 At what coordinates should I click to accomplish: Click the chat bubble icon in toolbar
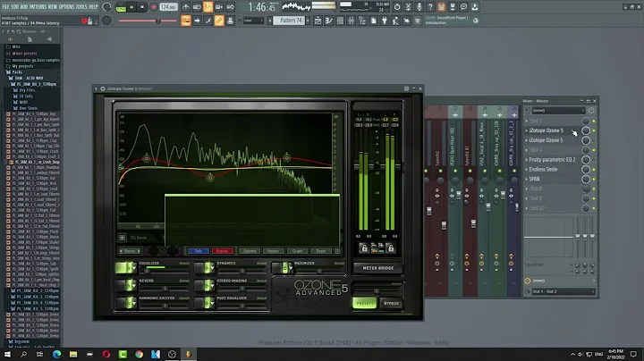pos(463,7)
